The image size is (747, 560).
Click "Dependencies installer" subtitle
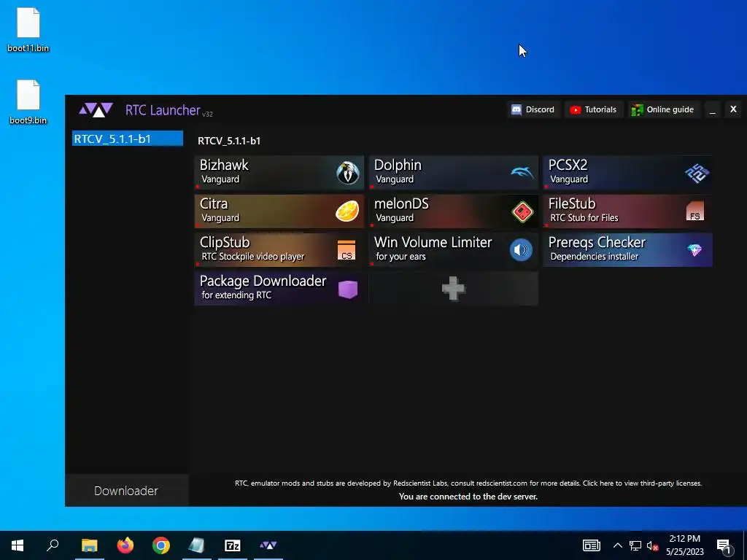coord(594,256)
